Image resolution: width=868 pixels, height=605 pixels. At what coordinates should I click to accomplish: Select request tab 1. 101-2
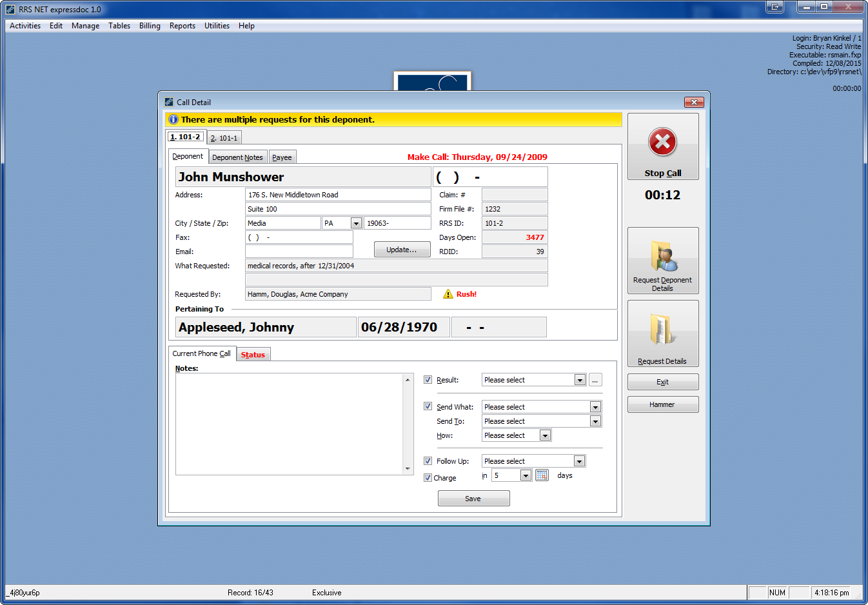(186, 137)
